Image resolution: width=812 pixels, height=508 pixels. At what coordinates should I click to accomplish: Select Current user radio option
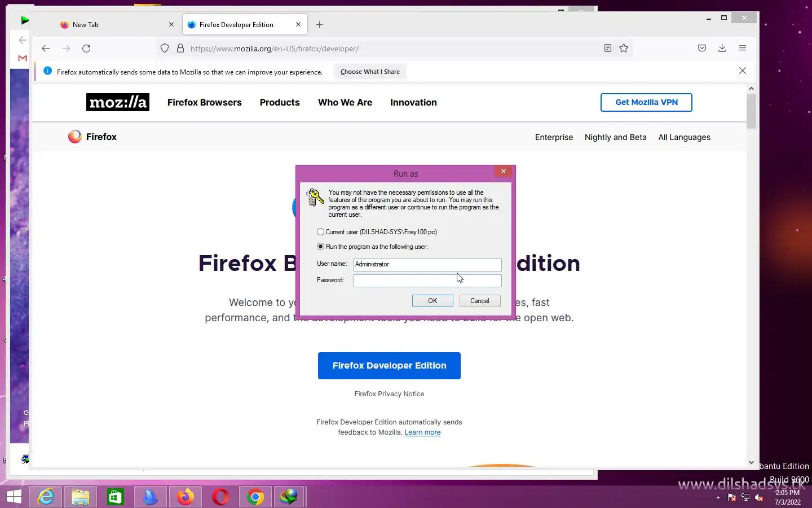pos(320,232)
